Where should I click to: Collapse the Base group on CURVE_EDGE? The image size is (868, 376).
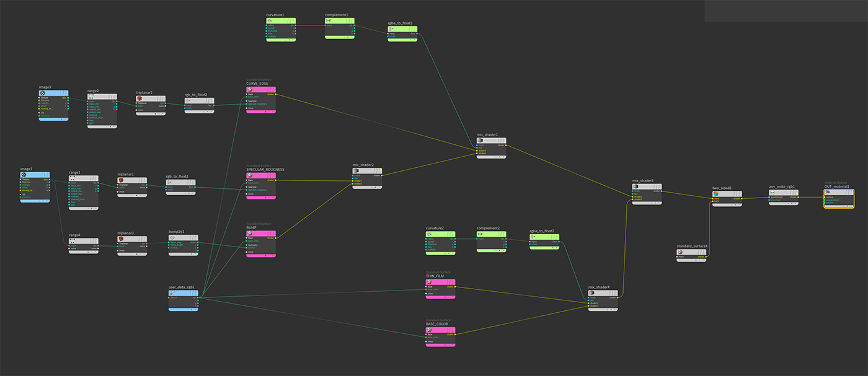tap(247, 94)
